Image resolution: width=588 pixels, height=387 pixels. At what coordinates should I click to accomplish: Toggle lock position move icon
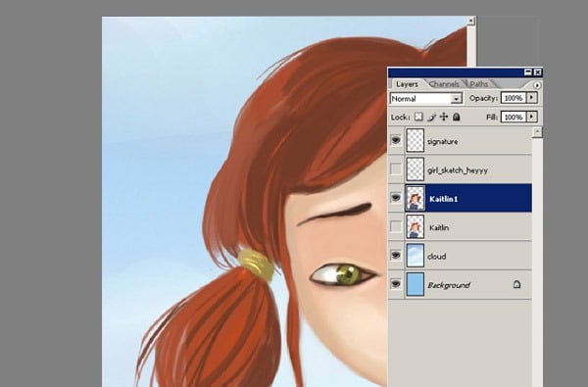[444, 117]
